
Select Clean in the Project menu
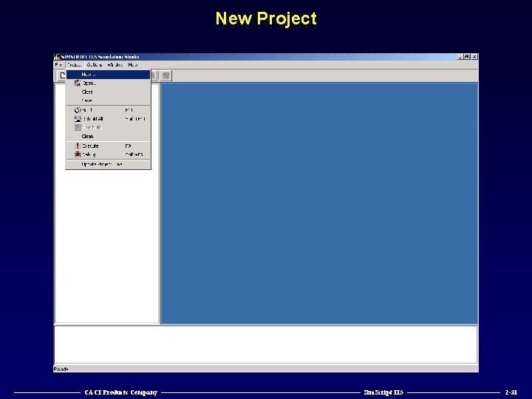(108, 137)
